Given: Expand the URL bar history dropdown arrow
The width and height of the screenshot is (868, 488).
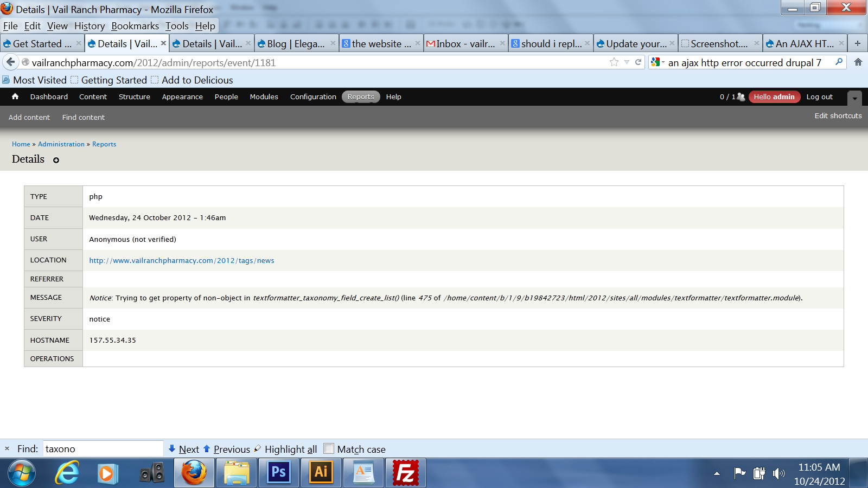Looking at the screenshot, I should coord(627,62).
